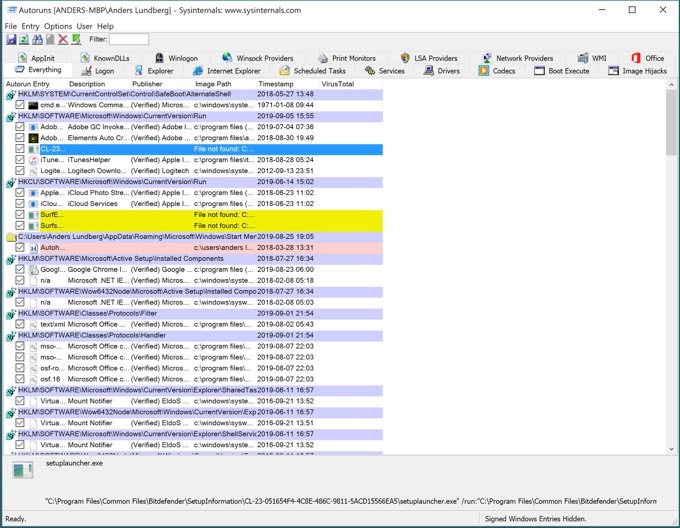
Task: Click the red X Delete toolbar icon
Action: [63, 39]
